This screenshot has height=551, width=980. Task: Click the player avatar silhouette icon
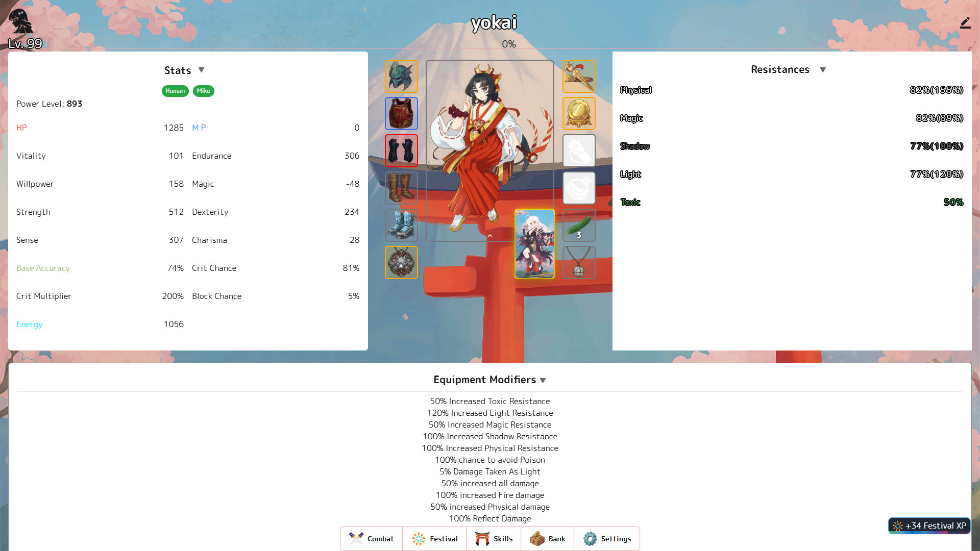point(21,21)
